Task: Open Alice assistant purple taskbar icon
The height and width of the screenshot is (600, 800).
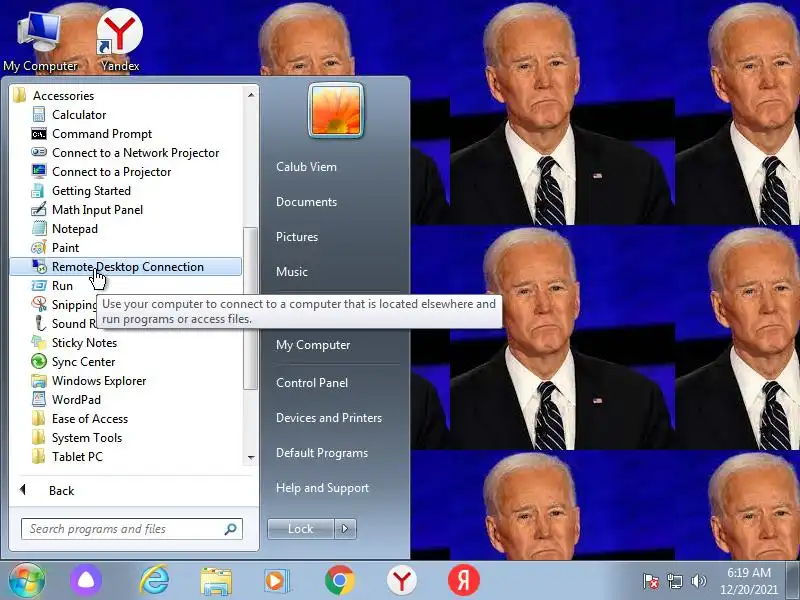Action: tap(86, 581)
